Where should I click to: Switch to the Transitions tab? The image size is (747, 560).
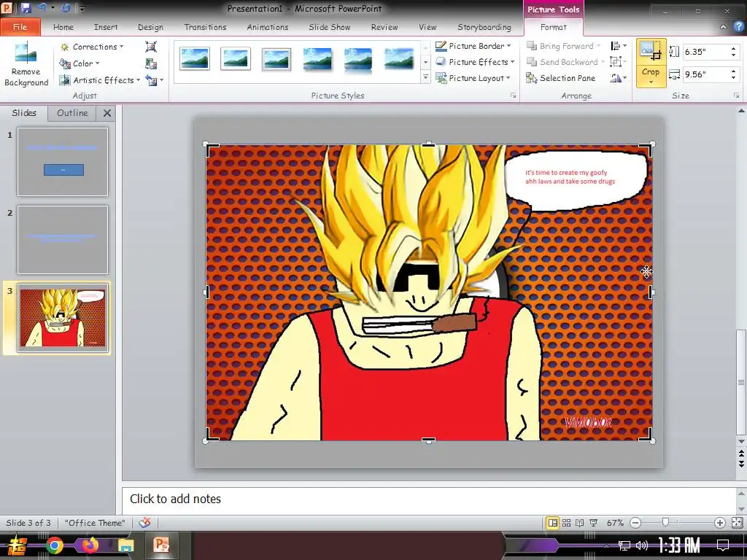205,27
